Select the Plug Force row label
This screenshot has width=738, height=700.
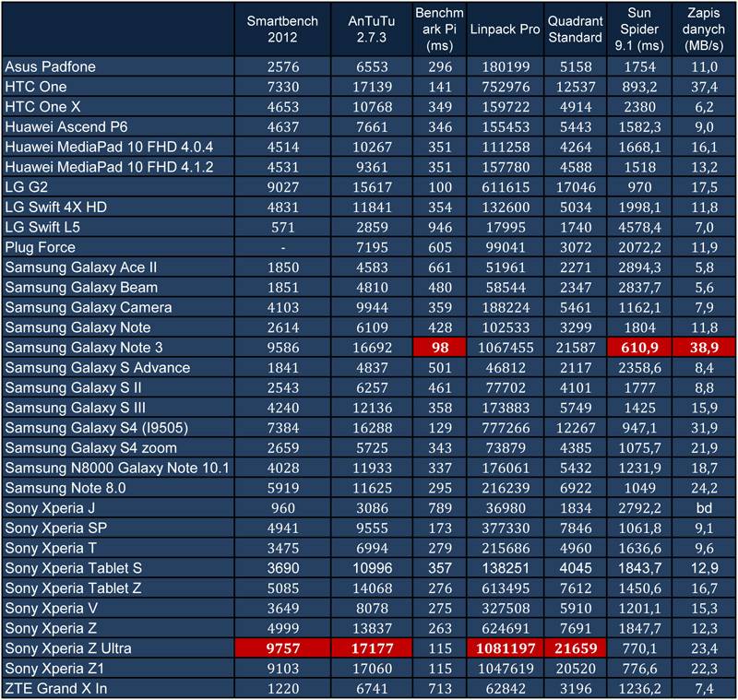point(40,247)
